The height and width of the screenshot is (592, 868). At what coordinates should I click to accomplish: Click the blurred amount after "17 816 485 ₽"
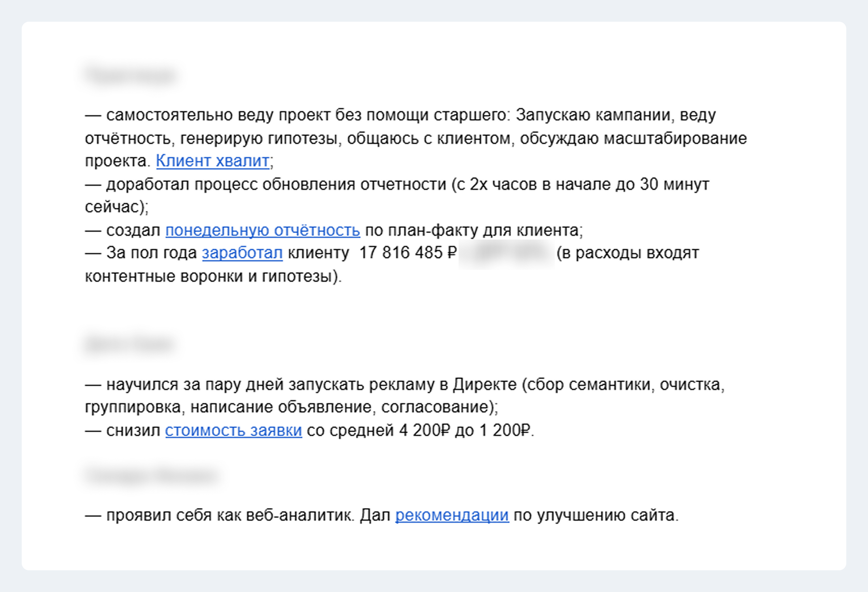(506, 253)
